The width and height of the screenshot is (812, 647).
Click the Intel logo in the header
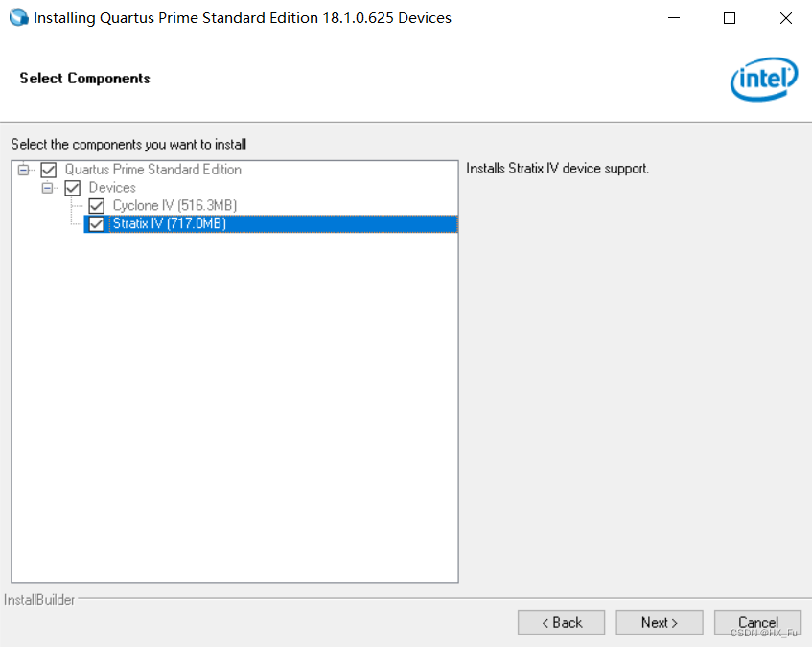(764, 80)
